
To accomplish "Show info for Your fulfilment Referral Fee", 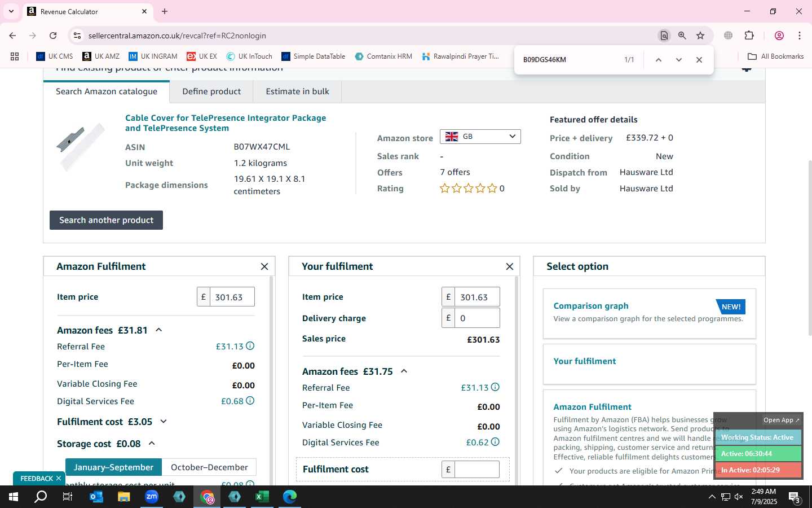I will [x=495, y=387].
